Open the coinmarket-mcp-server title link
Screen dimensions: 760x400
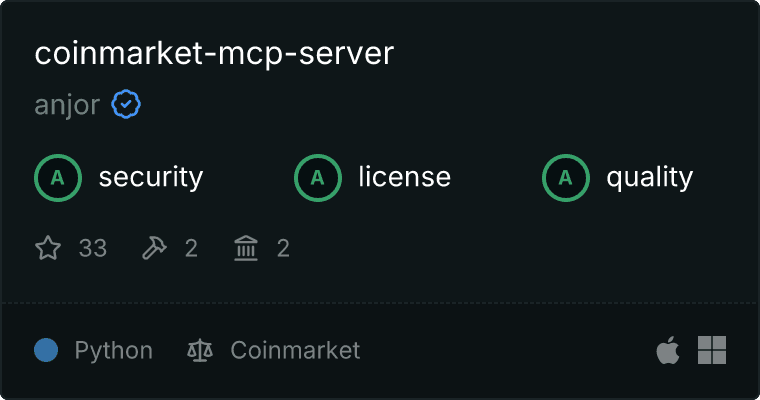(214, 54)
